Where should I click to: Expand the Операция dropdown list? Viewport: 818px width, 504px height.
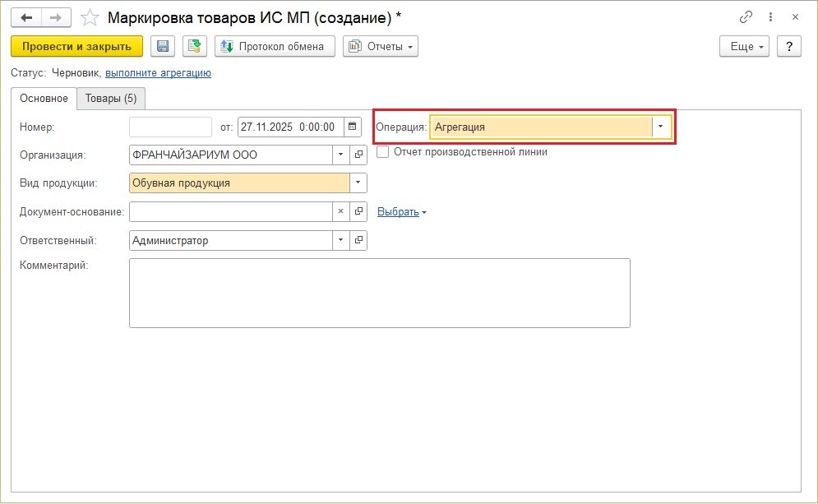(x=661, y=127)
